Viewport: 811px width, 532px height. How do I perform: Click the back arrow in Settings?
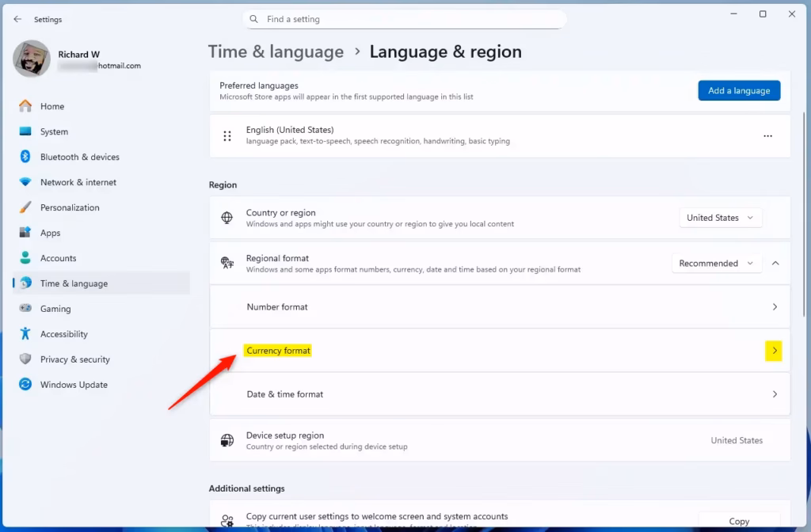pos(17,19)
